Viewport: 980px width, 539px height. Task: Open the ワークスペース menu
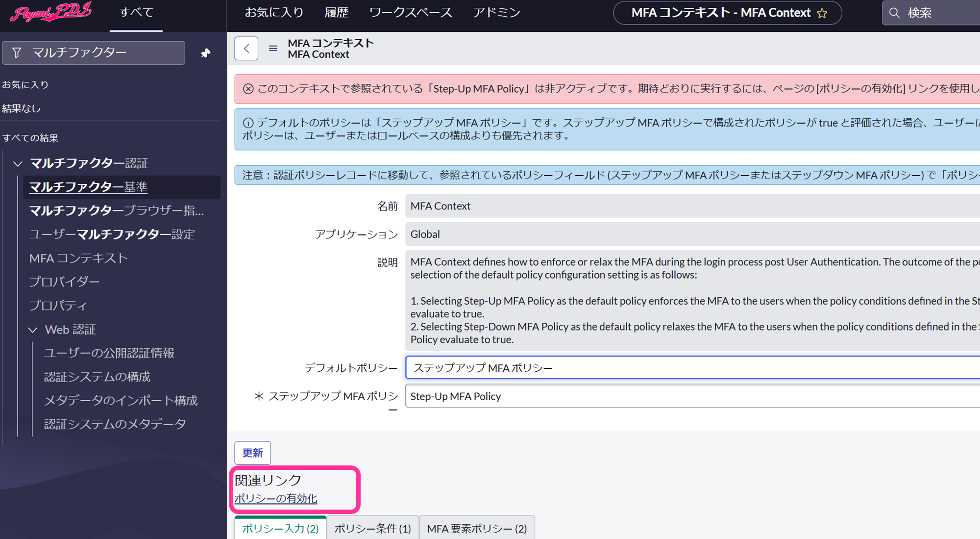411,13
